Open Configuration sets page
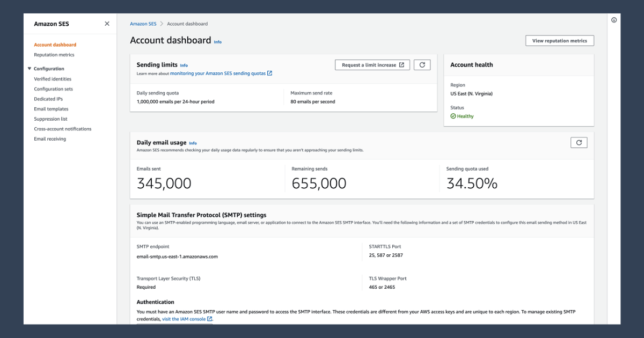The image size is (644, 338). [53, 89]
